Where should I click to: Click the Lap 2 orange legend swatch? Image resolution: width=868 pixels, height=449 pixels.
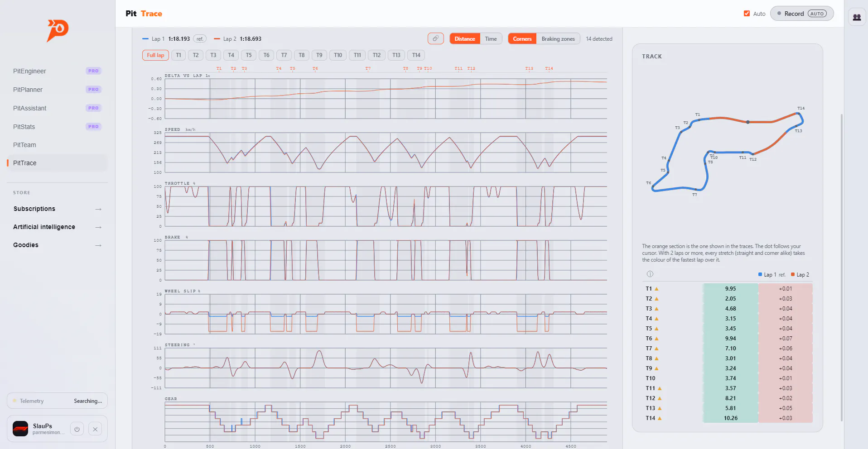click(793, 274)
